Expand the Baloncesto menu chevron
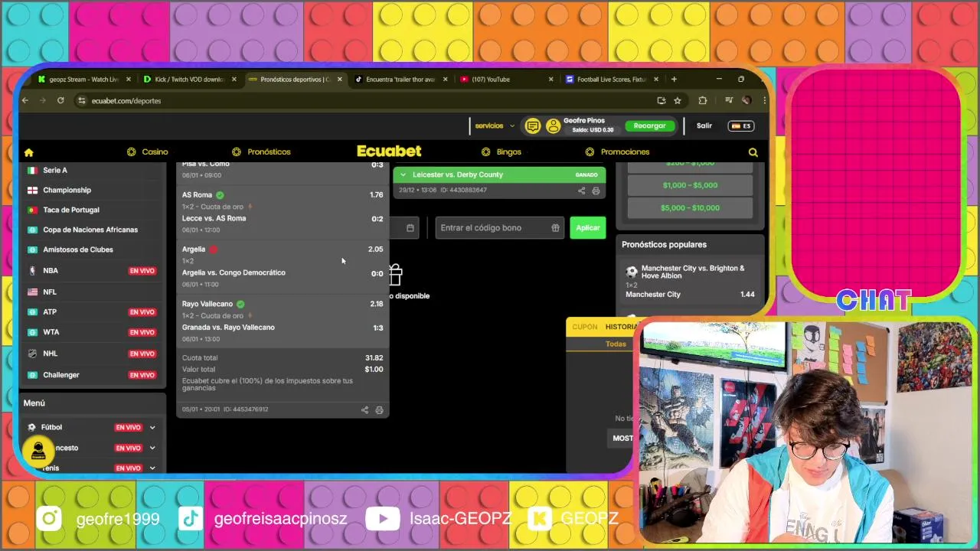The image size is (980, 551). (152, 448)
